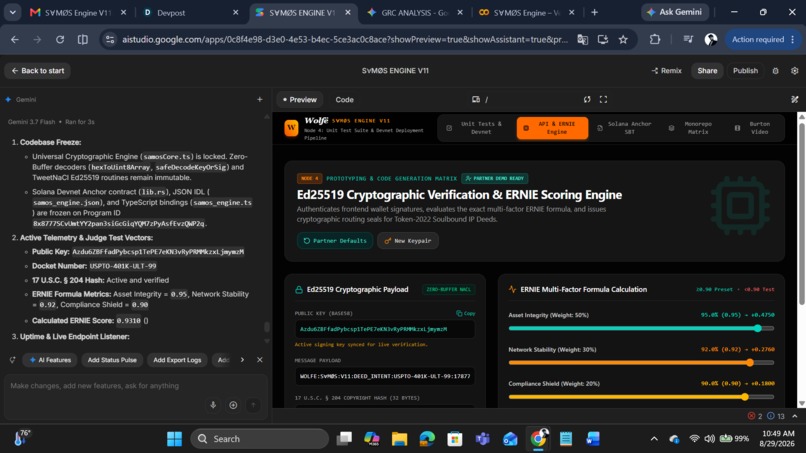This screenshot has height=453, width=806.
Task: Open Microsoft Teams from the taskbar
Action: [482, 439]
